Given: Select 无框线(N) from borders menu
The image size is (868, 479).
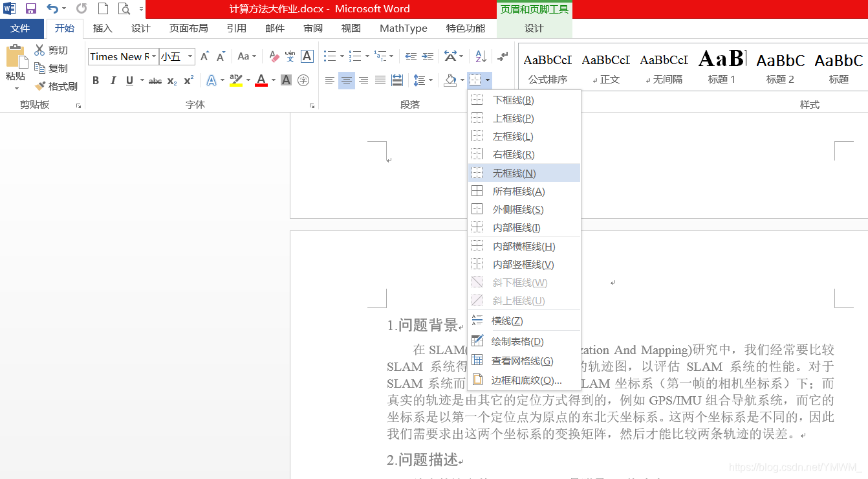Looking at the screenshot, I should click(524, 173).
